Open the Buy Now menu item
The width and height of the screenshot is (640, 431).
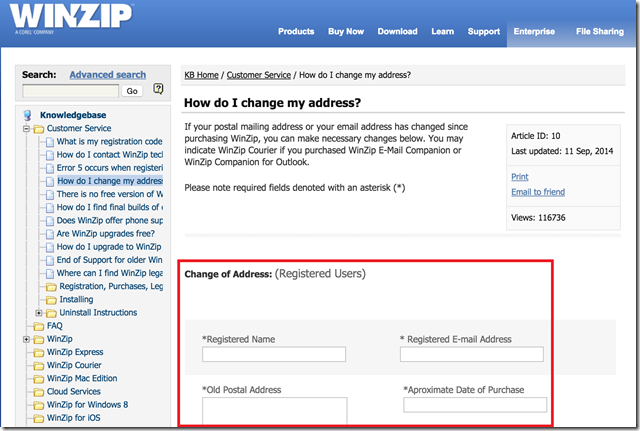click(x=346, y=31)
